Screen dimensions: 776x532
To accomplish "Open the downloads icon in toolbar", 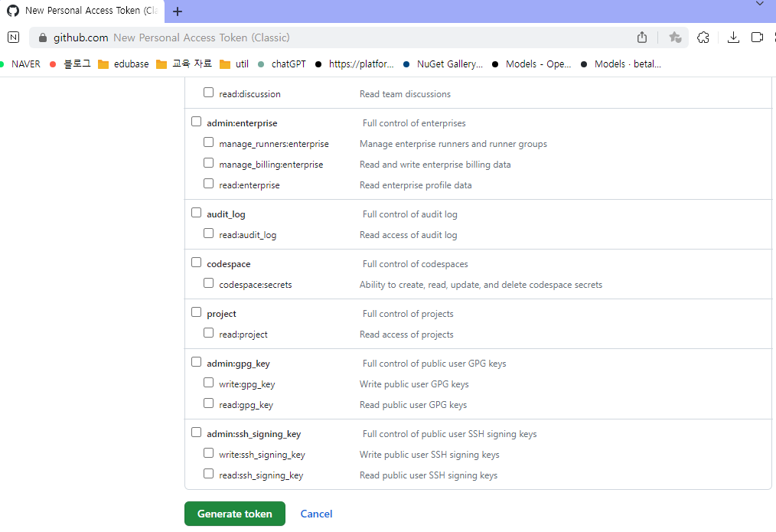I will point(733,37).
